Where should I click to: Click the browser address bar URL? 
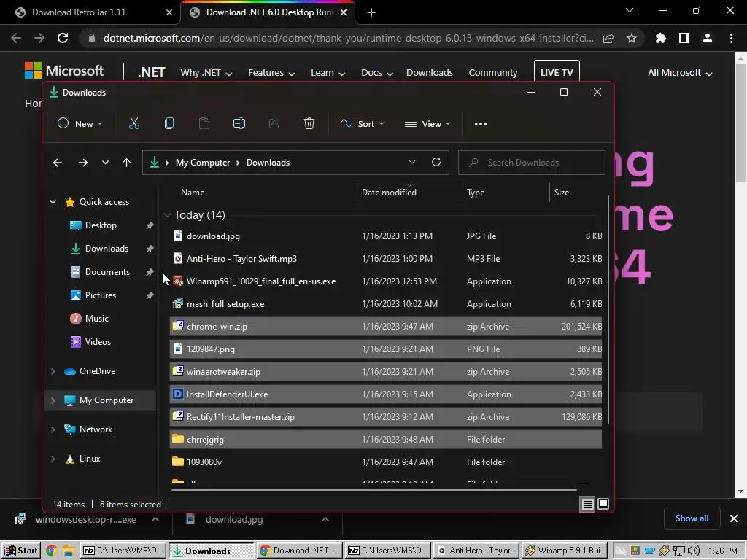[x=348, y=38]
